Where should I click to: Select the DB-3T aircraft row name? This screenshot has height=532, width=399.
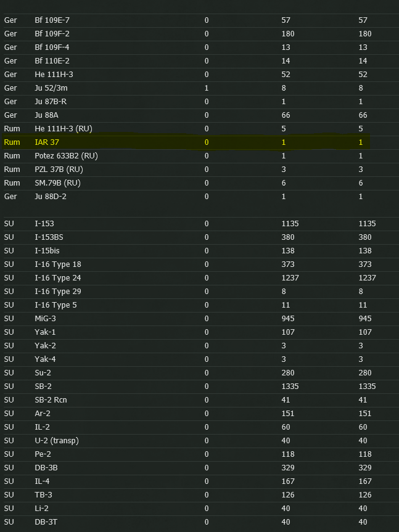pos(46,522)
